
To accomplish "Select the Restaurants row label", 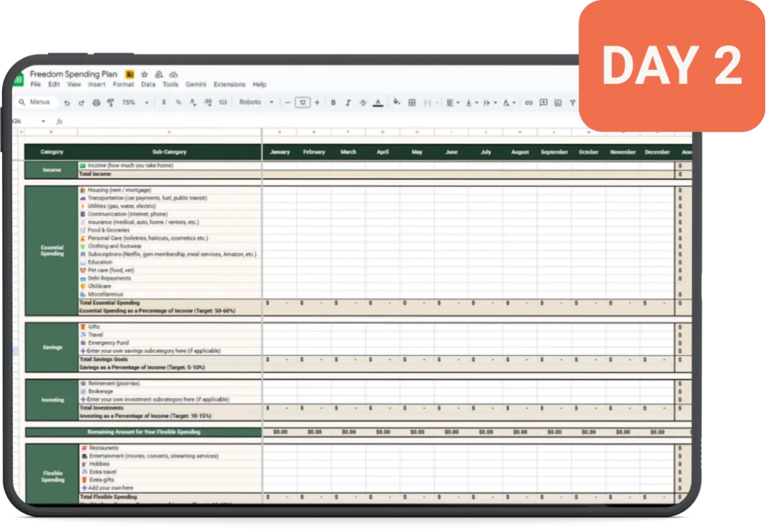I will pyautogui.click(x=103, y=448).
